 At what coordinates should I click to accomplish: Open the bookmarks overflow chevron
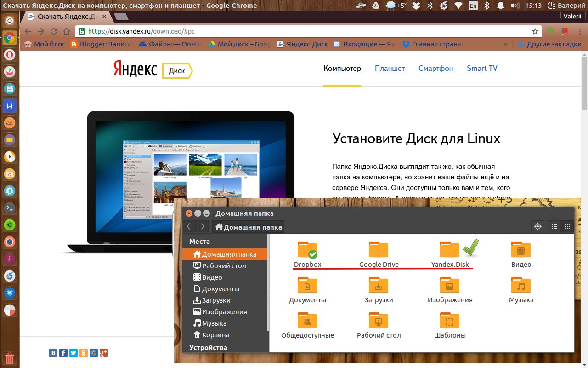pos(505,44)
